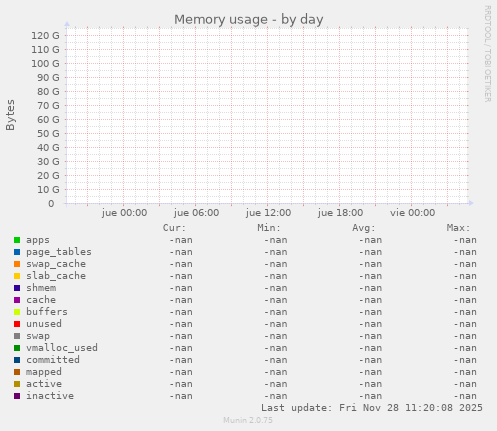Click the '10 G' y-axis value
Screen dimensions: 497x431
pyautogui.click(x=48, y=189)
